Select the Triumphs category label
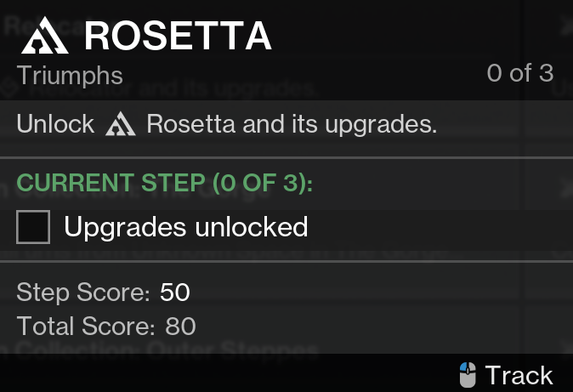Image resolution: width=573 pixels, height=392 pixels. click(x=70, y=76)
